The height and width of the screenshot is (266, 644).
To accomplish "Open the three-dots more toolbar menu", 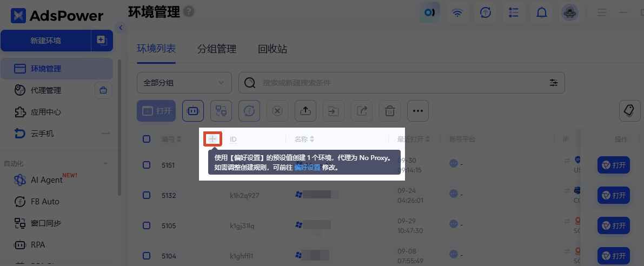I will coord(418,111).
